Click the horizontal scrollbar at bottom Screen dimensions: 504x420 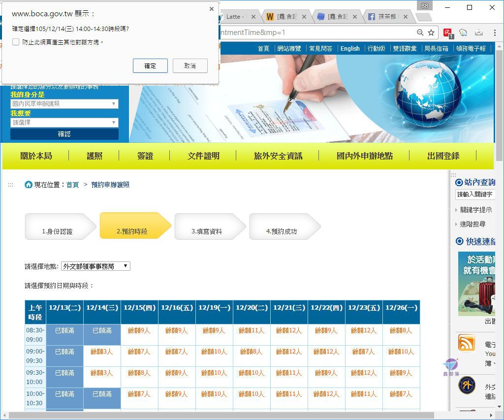click(221, 415)
